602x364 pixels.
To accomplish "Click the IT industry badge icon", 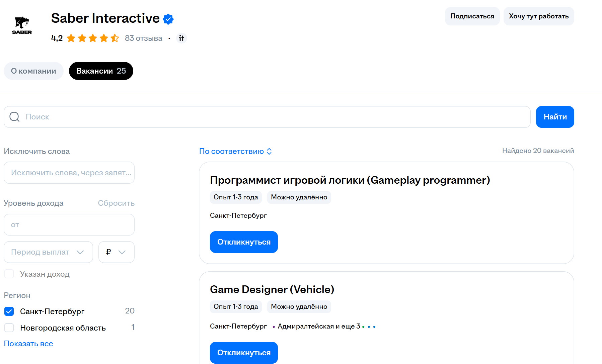I will pyautogui.click(x=181, y=38).
